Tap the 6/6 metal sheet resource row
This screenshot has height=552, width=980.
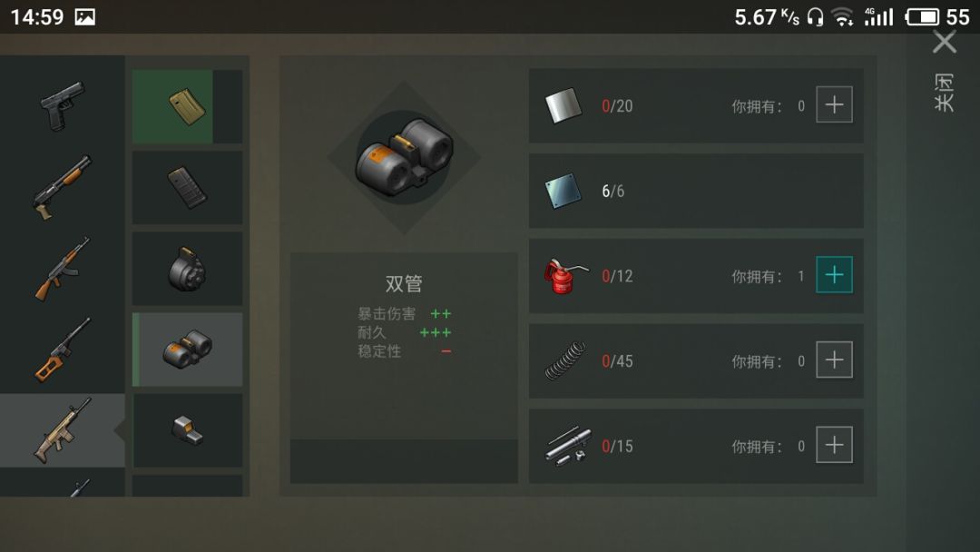696,191
